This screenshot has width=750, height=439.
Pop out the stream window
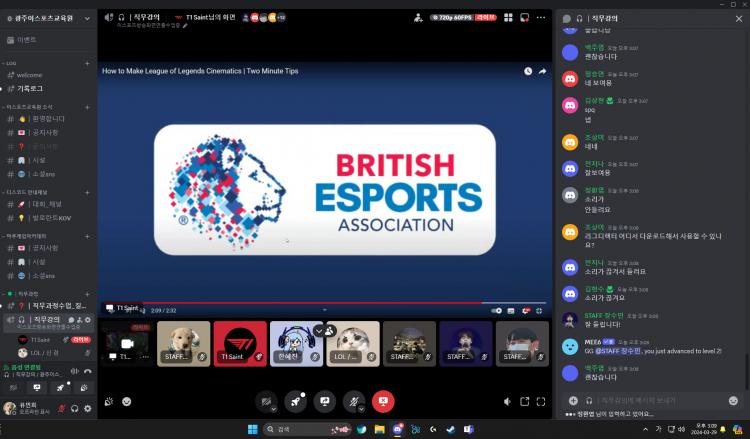point(524,402)
